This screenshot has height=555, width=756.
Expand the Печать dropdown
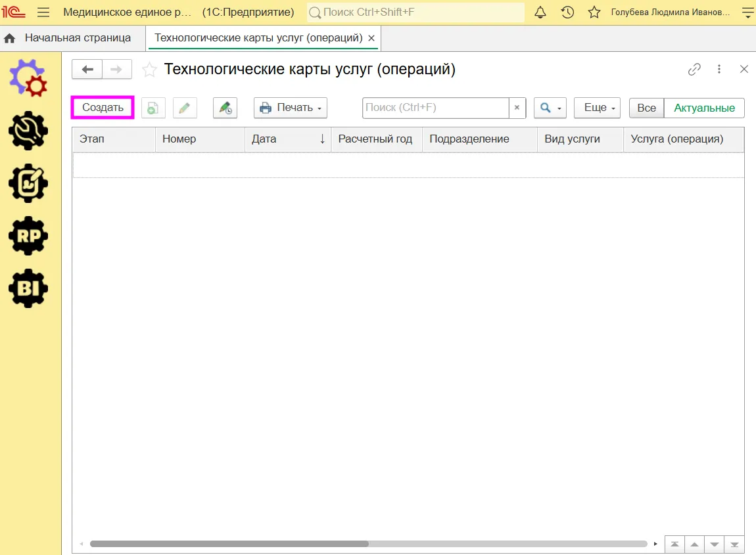click(x=291, y=108)
